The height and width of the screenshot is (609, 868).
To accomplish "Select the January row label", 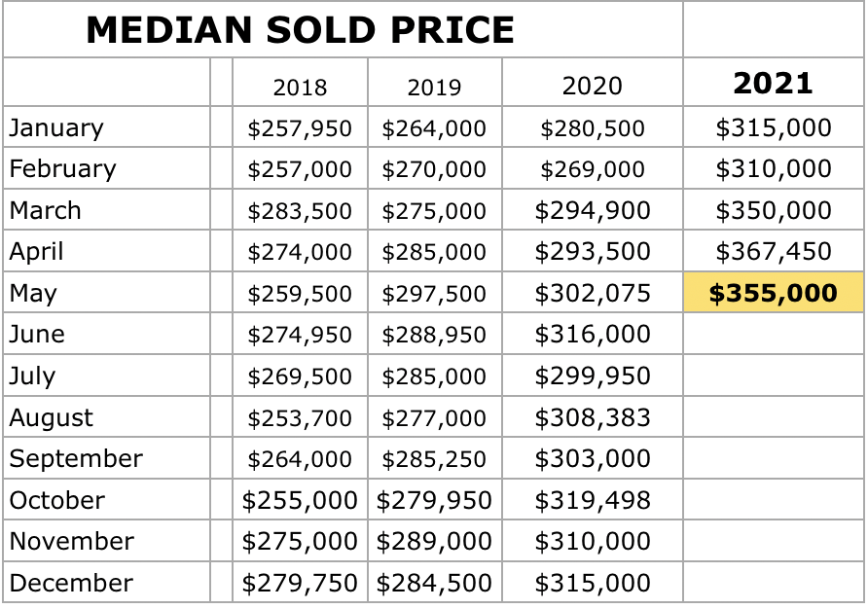I will [56, 127].
